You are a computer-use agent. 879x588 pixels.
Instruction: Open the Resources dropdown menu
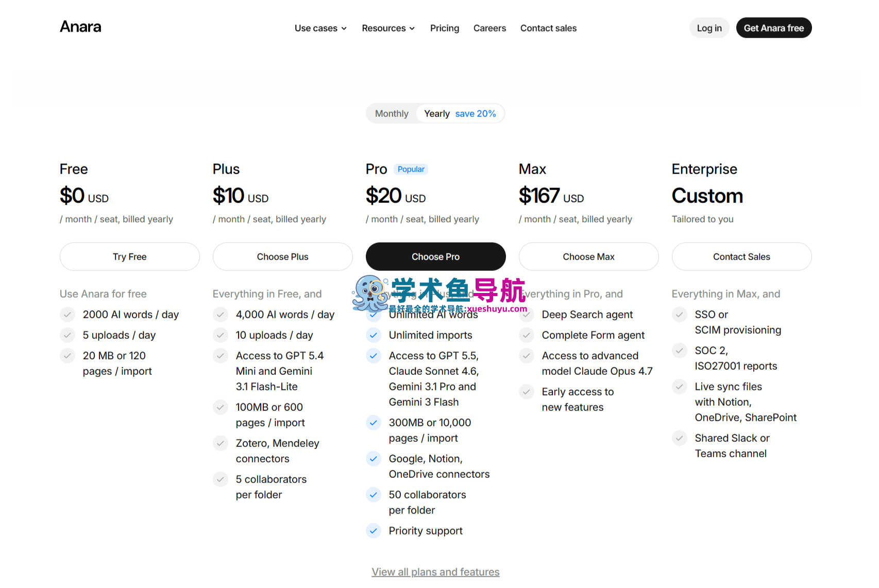(x=388, y=28)
